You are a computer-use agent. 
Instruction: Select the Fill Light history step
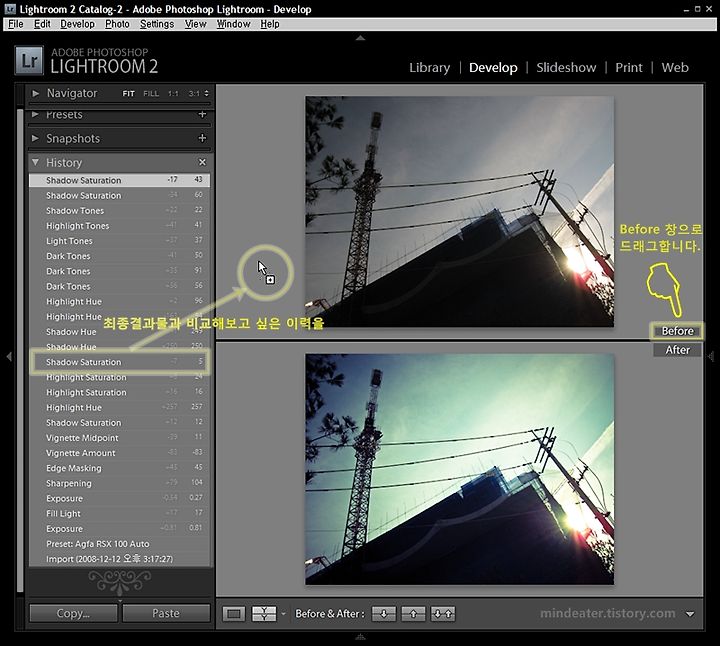click(119, 513)
